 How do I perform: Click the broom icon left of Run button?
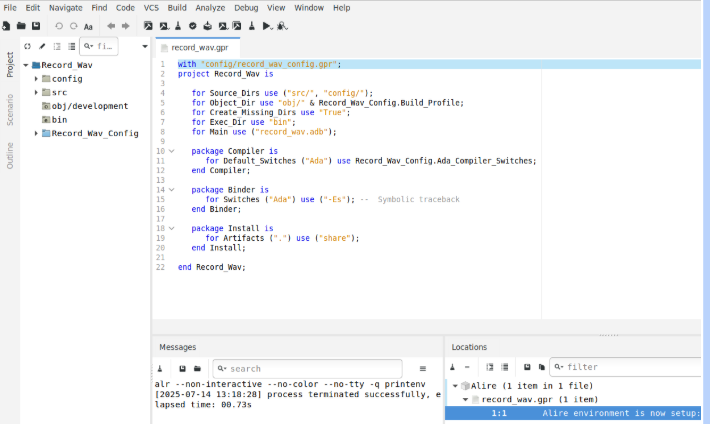coord(252,26)
